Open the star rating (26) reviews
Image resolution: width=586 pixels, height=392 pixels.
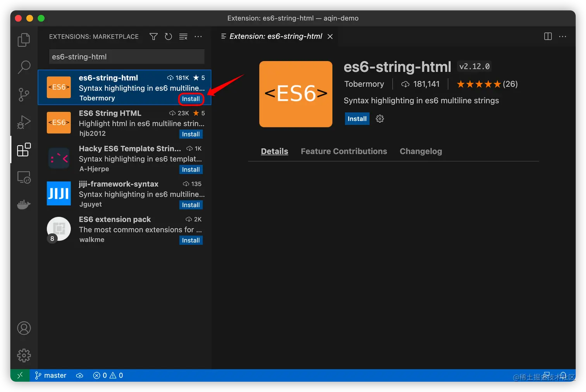click(x=487, y=84)
